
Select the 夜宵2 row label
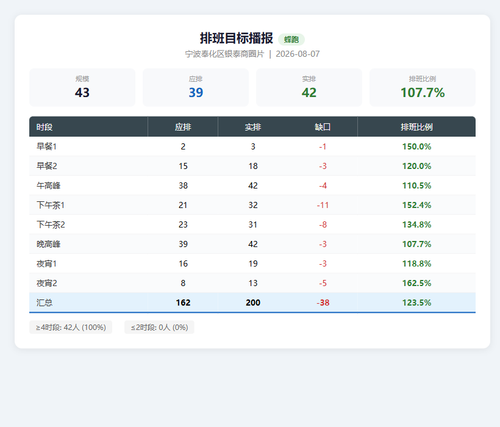tap(47, 283)
